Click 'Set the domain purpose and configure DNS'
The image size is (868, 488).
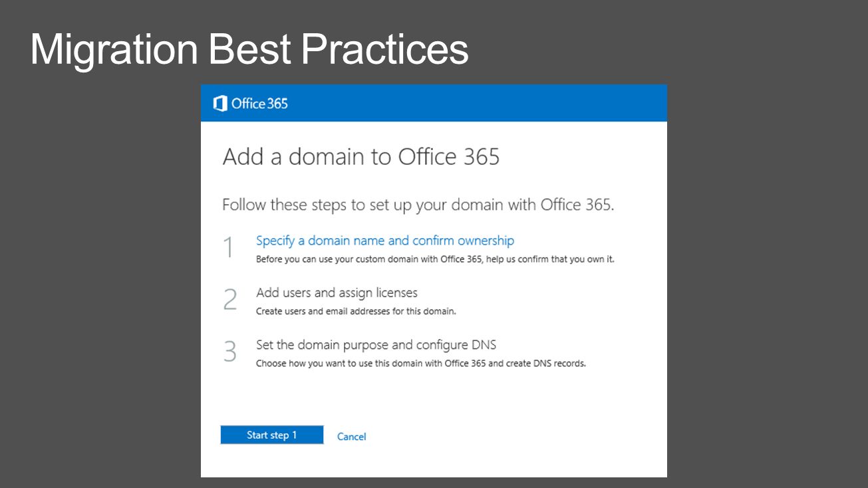376,345
